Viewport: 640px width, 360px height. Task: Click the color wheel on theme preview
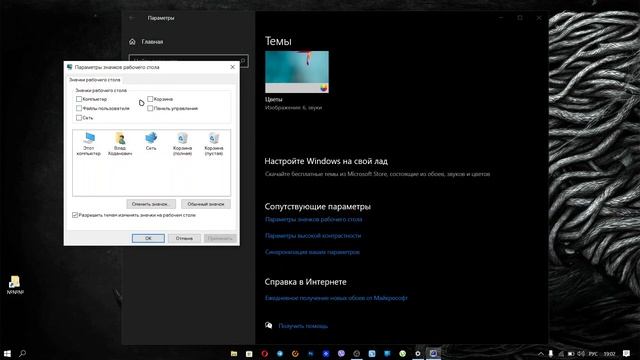[324, 87]
